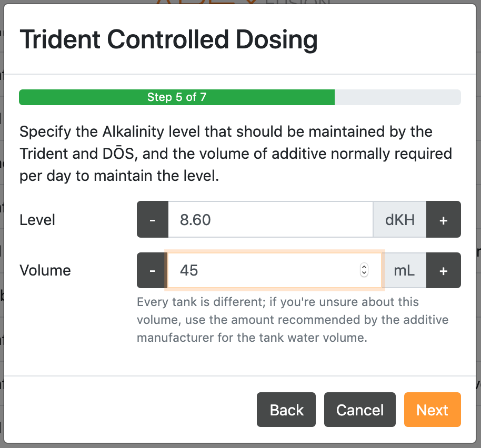The width and height of the screenshot is (481, 448).
Task: Click the green Step 5 of 7 progress bar
Action: coord(177,97)
